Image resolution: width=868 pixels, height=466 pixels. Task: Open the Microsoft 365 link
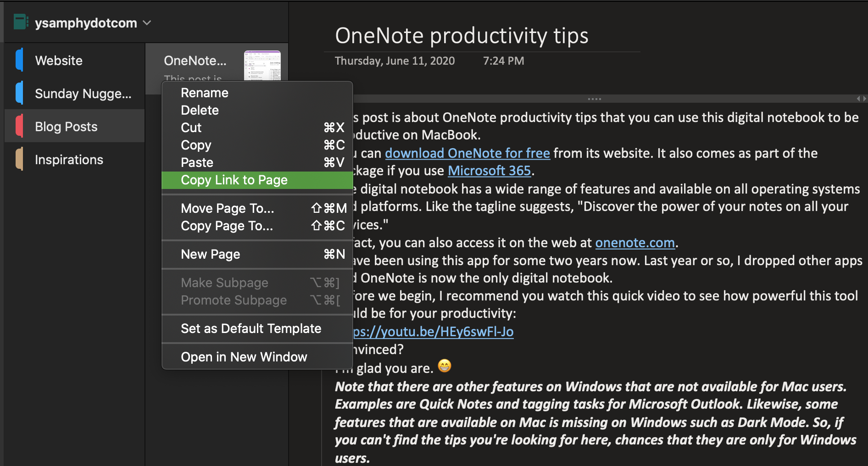(489, 171)
